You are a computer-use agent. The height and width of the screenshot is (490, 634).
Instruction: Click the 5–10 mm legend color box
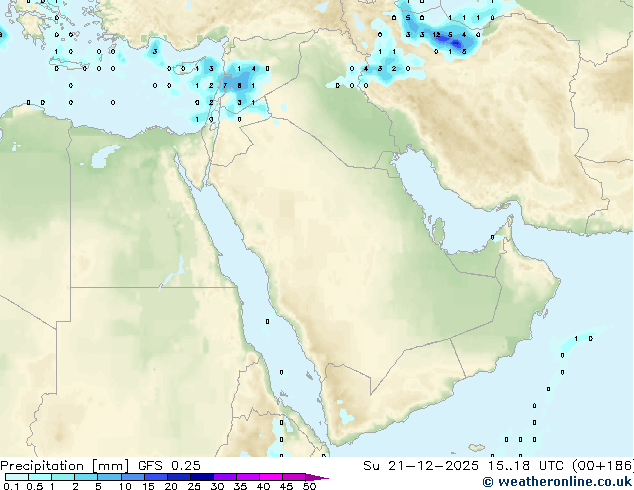109,477
